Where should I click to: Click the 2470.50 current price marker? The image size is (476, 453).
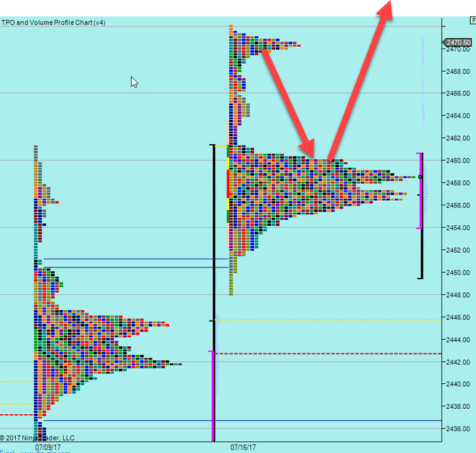tap(458, 42)
